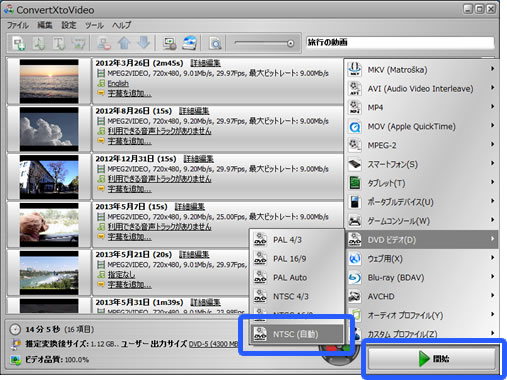
Task: Select the building and tree video thumbnail
Action: pyautogui.click(x=49, y=177)
